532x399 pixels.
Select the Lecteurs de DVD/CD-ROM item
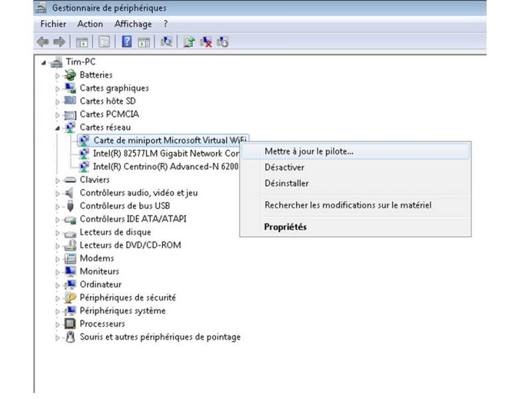pos(130,245)
